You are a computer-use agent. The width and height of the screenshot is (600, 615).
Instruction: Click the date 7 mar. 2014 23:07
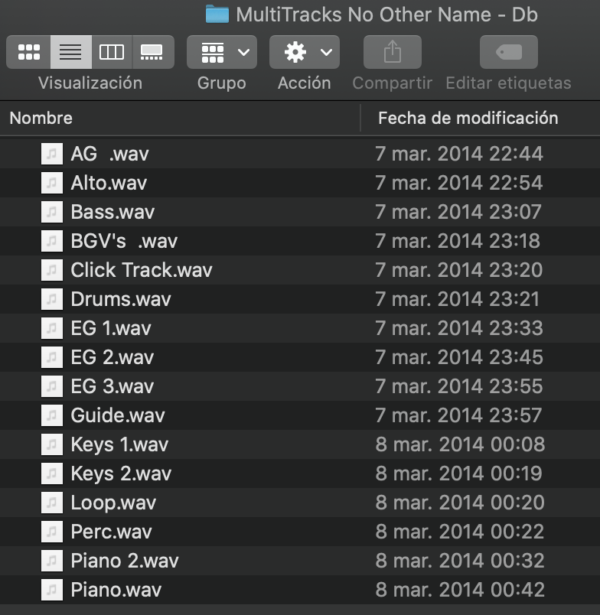click(x=458, y=212)
